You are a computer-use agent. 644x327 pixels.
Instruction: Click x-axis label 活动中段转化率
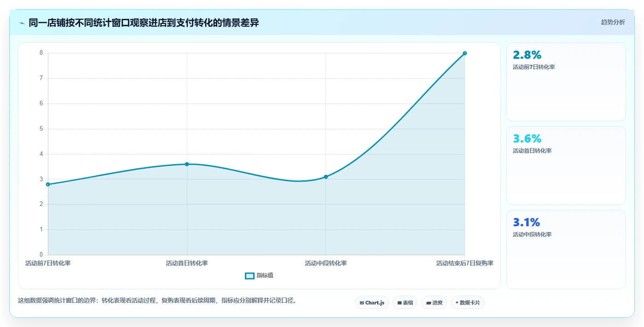pos(325,264)
